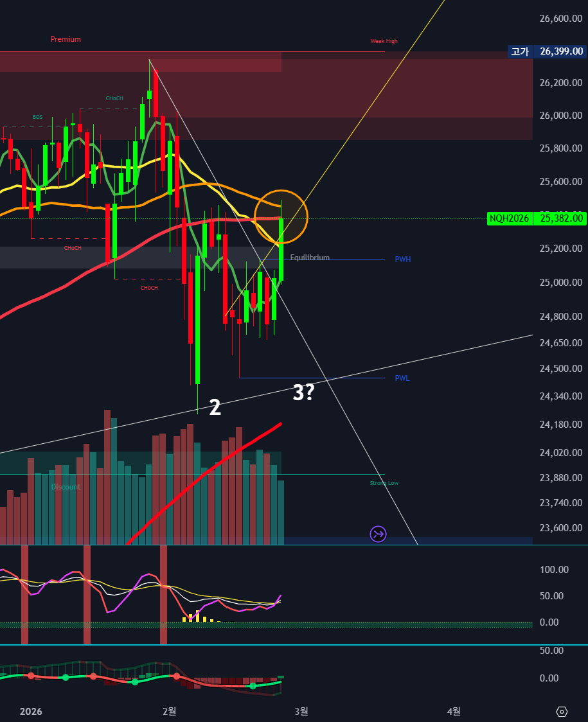The height and width of the screenshot is (722, 588).
Task: Click the green NQH2026 current price label
Action: click(537, 218)
